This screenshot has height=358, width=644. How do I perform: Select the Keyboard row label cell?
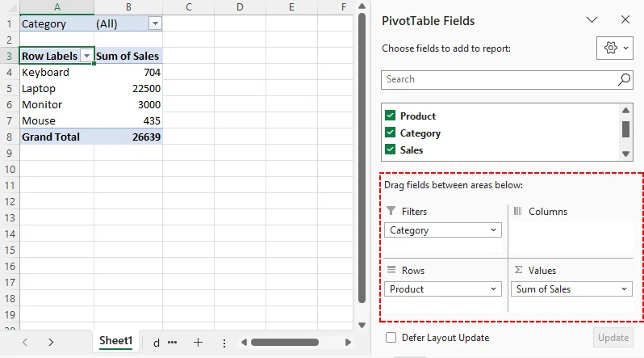[x=56, y=72]
